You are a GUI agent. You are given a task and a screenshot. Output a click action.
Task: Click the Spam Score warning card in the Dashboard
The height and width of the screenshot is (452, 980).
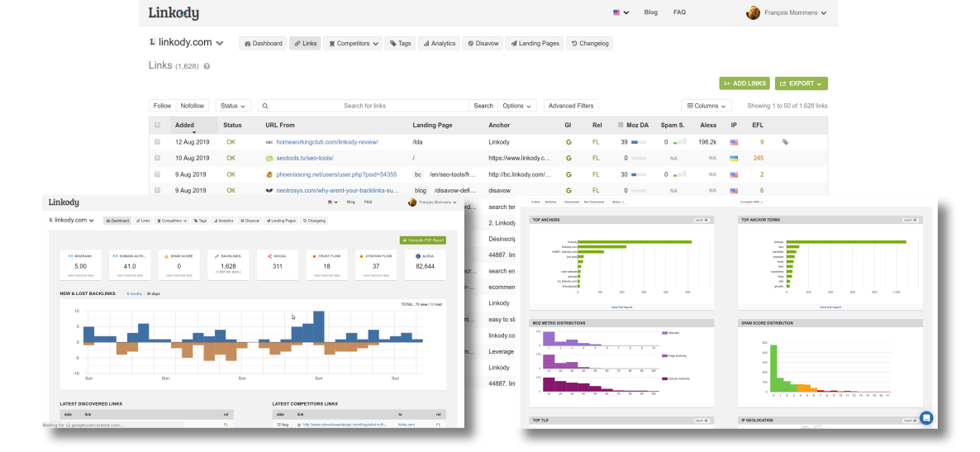(178, 266)
